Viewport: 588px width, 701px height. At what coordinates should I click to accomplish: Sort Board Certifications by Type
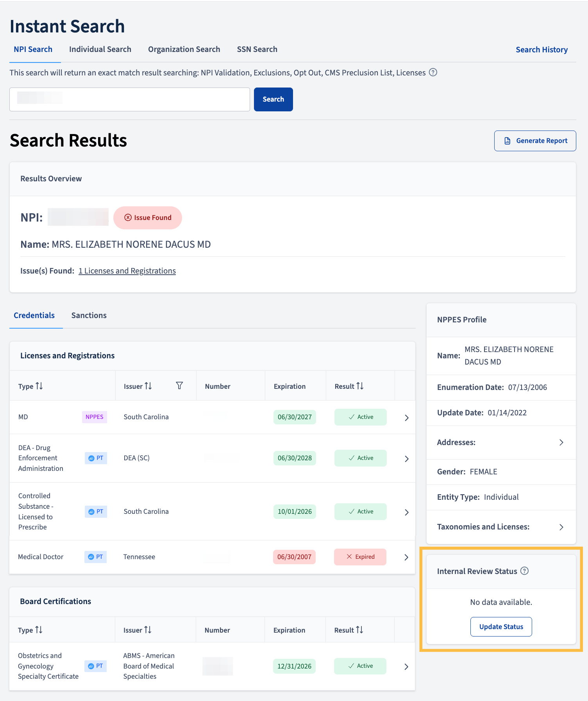pyautogui.click(x=39, y=630)
